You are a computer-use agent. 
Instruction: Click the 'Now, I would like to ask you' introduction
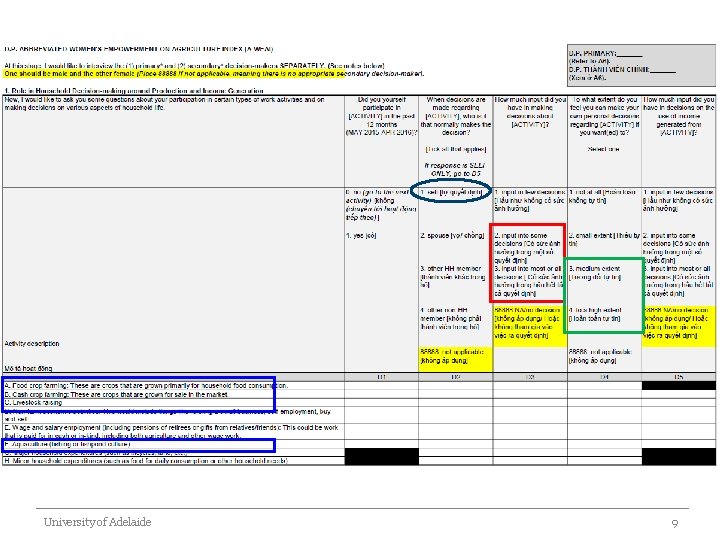164,103
